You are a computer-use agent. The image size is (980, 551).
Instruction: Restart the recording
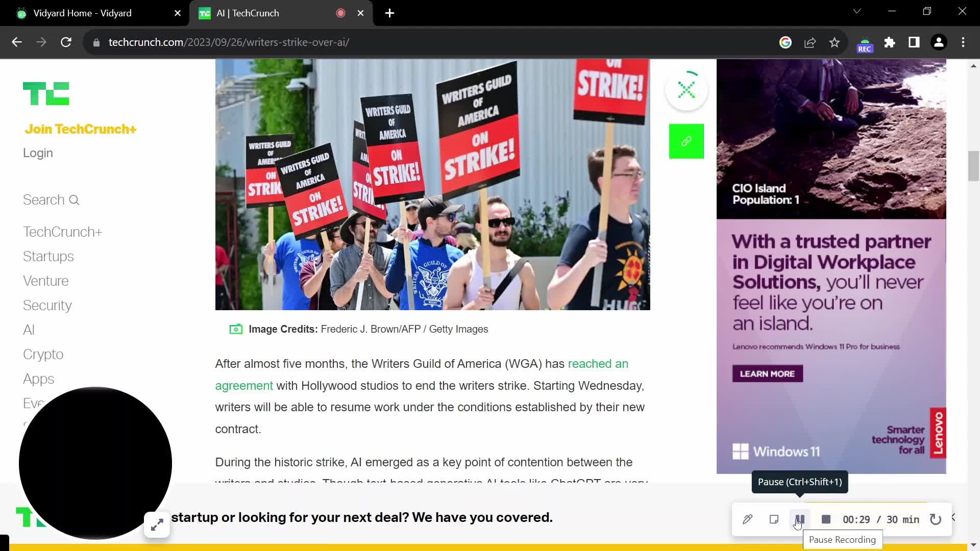tap(936, 519)
